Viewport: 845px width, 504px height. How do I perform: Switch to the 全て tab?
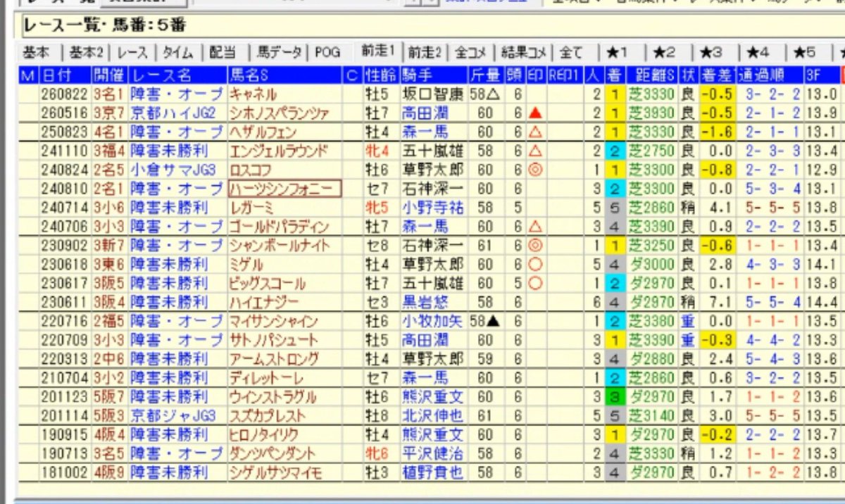point(572,53)
